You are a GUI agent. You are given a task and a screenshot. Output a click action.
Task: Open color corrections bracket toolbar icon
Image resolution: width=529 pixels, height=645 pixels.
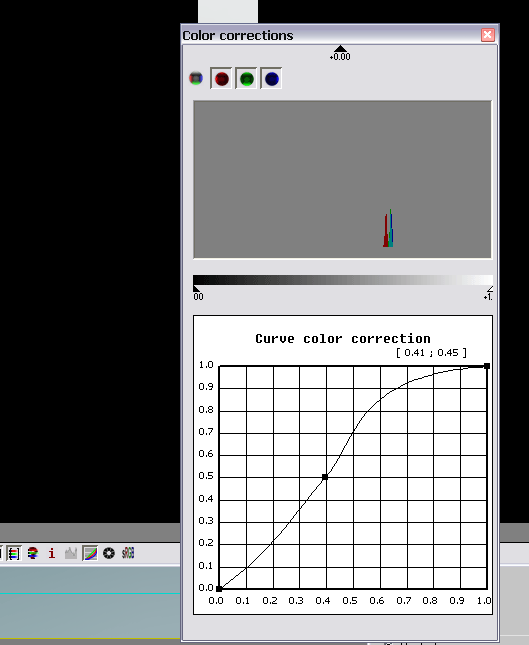[14, 553]
